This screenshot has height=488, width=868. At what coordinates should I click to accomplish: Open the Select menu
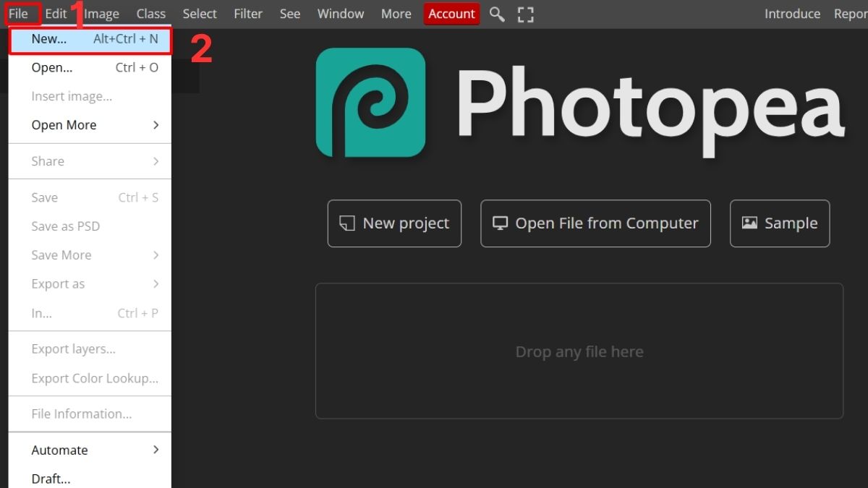200,14
